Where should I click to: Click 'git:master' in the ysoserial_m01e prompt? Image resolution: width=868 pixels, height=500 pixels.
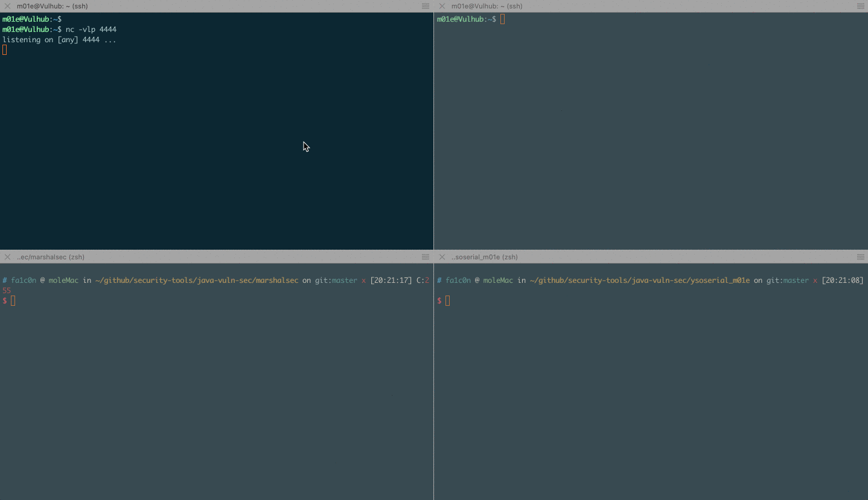788,280
